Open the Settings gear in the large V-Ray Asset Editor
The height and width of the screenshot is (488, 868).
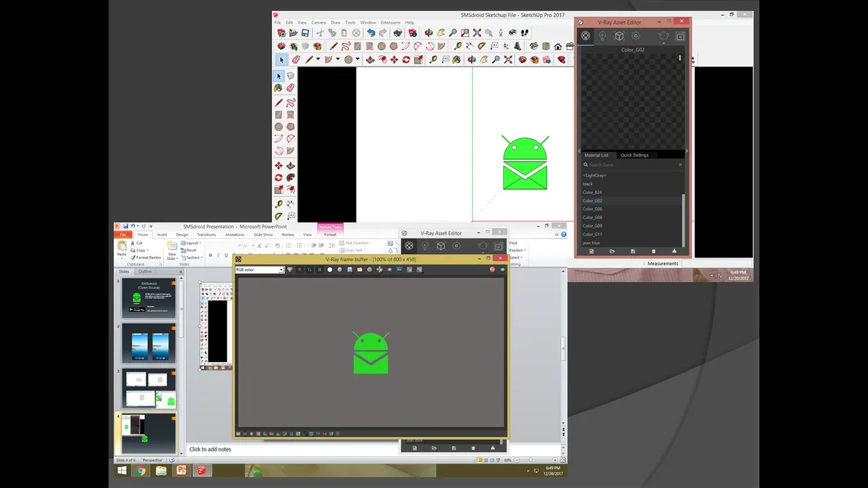point(636,36)
